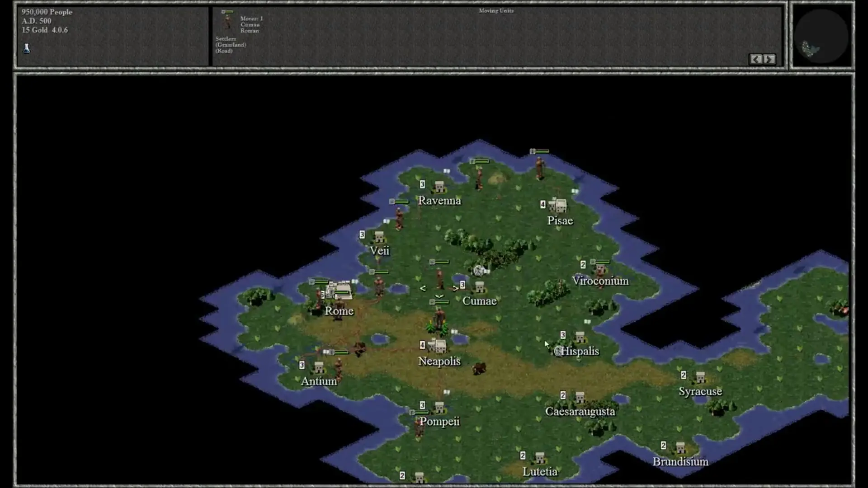Image resolution: width=868 pixels, height=488 pixels.
Task: Click the bear animal near Neapolis
Action: click(x=479, y=368)
